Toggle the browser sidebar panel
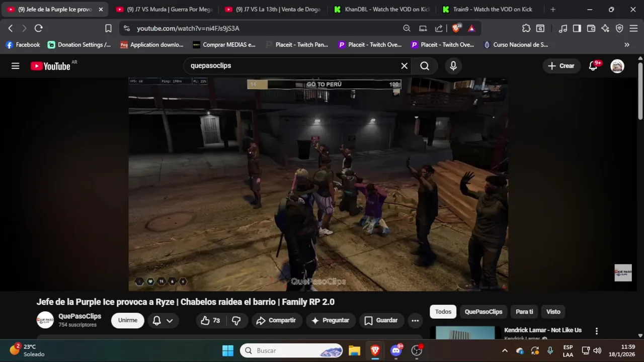This screenshot has height=362, width=644. point(577,28)
